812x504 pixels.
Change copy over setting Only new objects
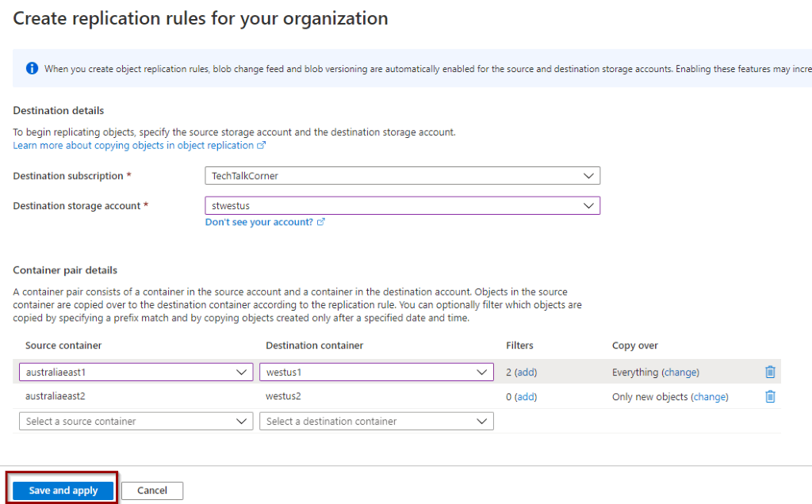pos(710,397)
